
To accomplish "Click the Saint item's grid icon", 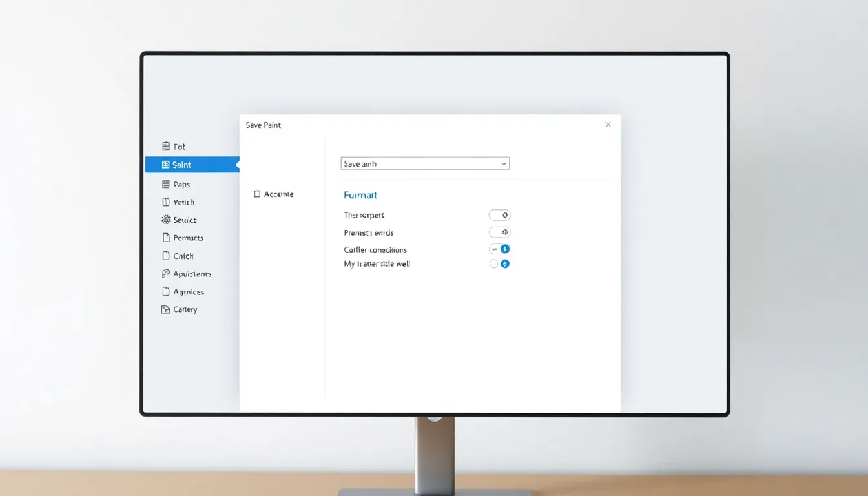I will pos(166,165).
